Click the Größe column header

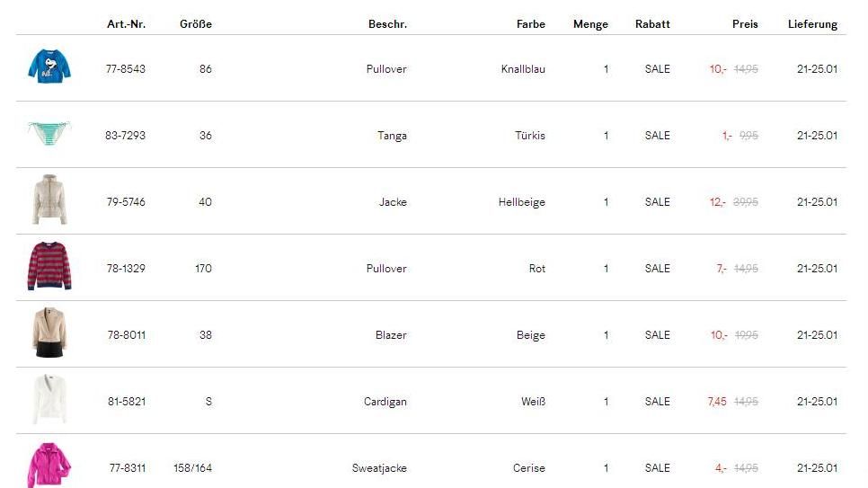pos(196,24)
